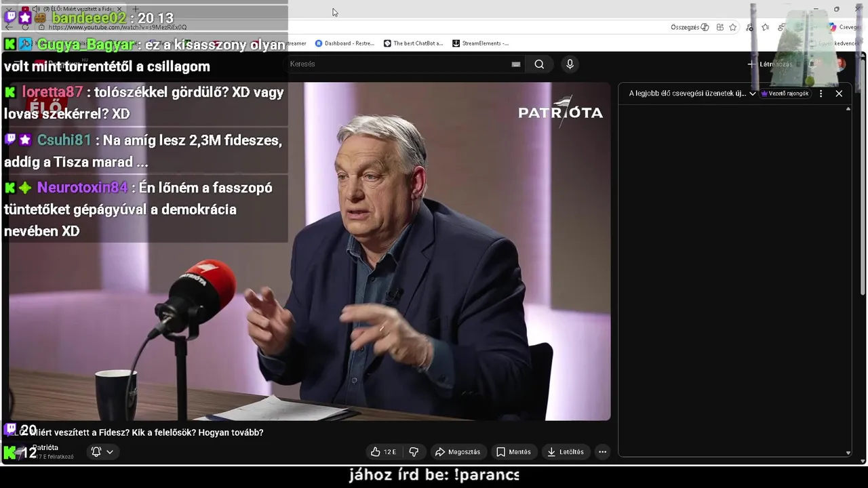Screen dimensions: 868x488
Task: Open the notification bell dropdown next to Patrióta
Action: [102, 451]
